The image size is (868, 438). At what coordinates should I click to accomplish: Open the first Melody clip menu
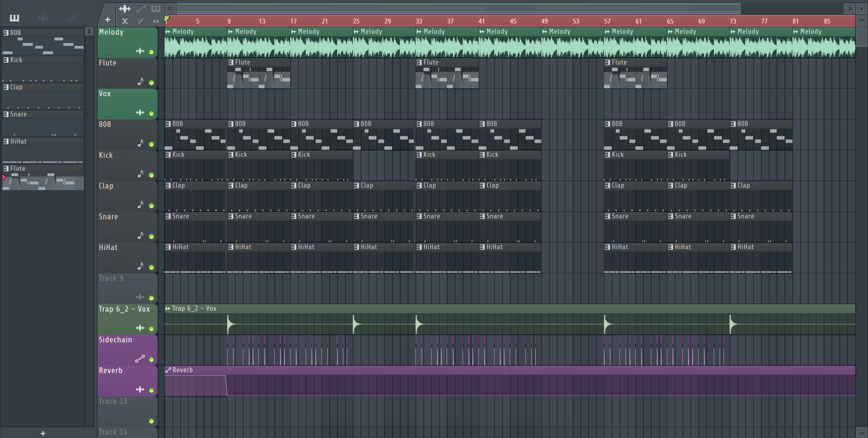point(168,32)
